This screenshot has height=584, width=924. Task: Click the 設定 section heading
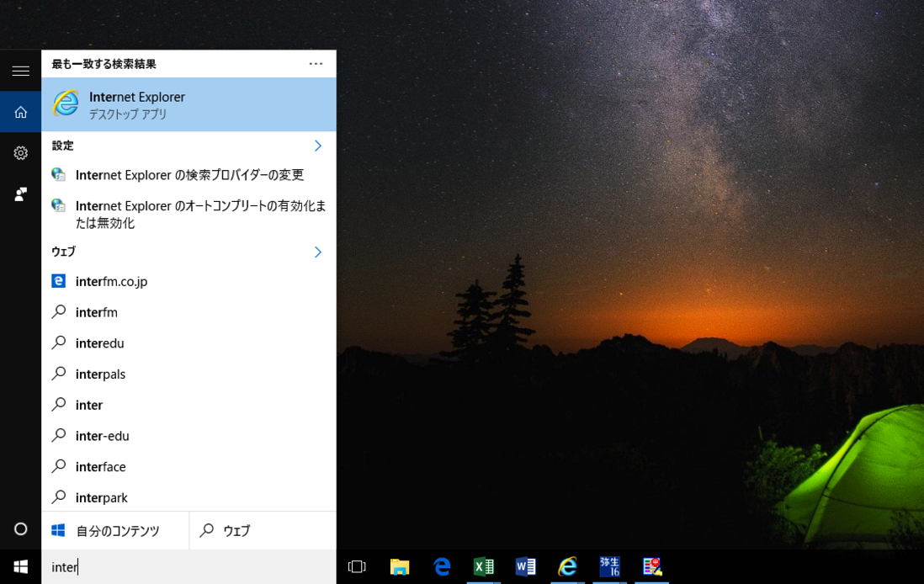click(x=62, y=146)
